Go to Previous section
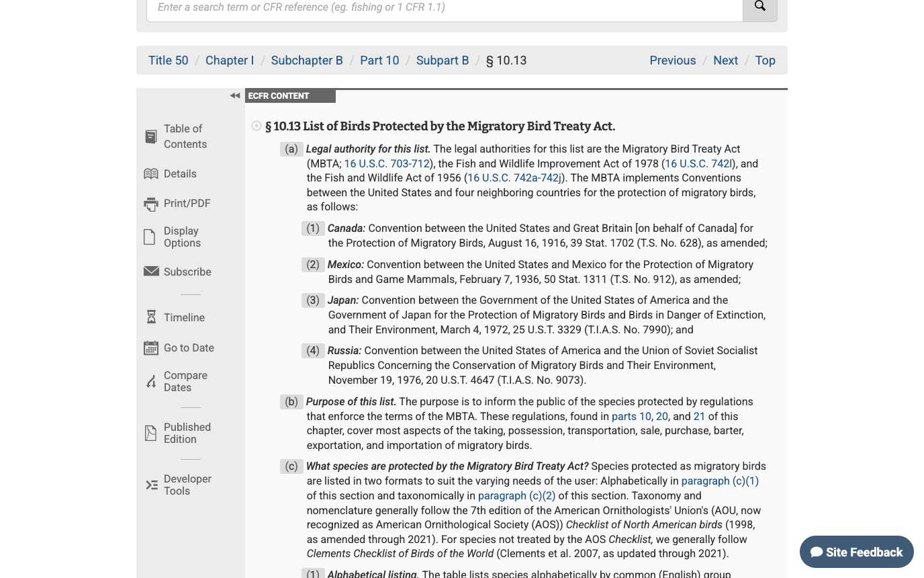 (x=673, y=60)
